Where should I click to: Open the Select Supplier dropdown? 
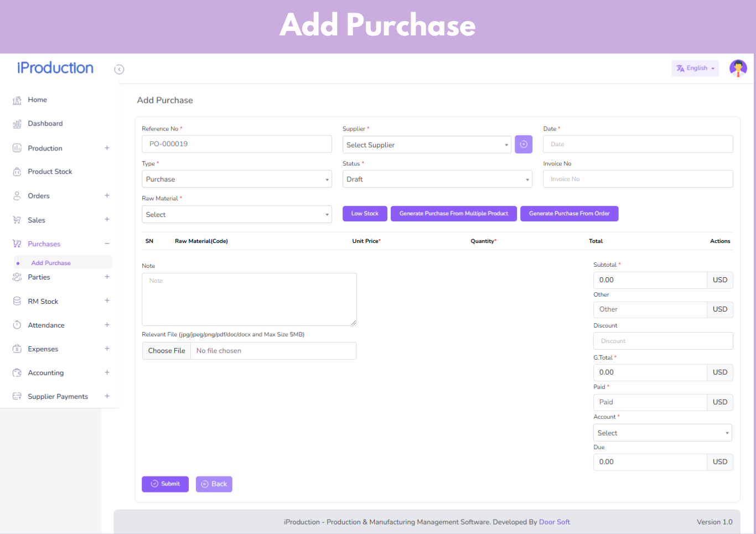(426, 145)
